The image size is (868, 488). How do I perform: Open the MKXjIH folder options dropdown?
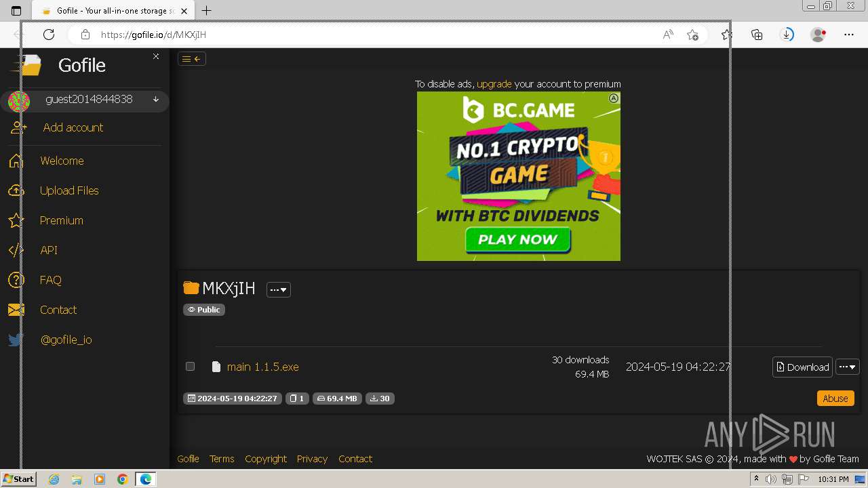(279, 289)
